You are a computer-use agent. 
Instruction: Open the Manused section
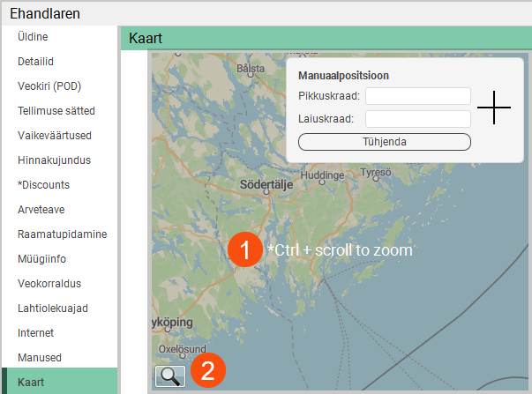click(x=39, y=358)
